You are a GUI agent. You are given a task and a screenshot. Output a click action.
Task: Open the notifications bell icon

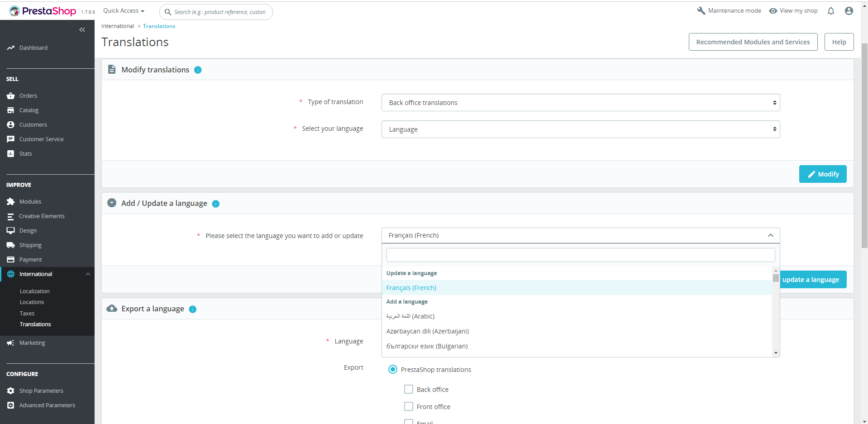tap(831, 11)
